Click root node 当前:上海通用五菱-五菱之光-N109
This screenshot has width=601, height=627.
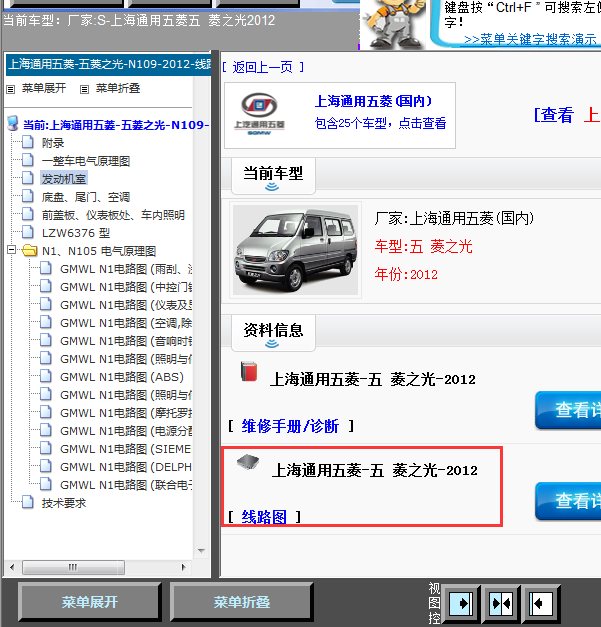116,125
